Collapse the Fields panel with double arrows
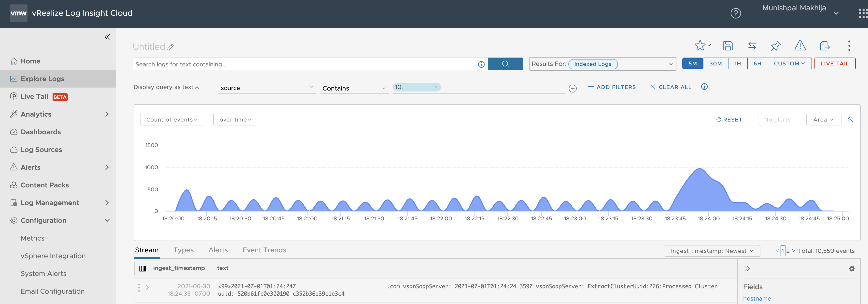 (x=747, y=269)
